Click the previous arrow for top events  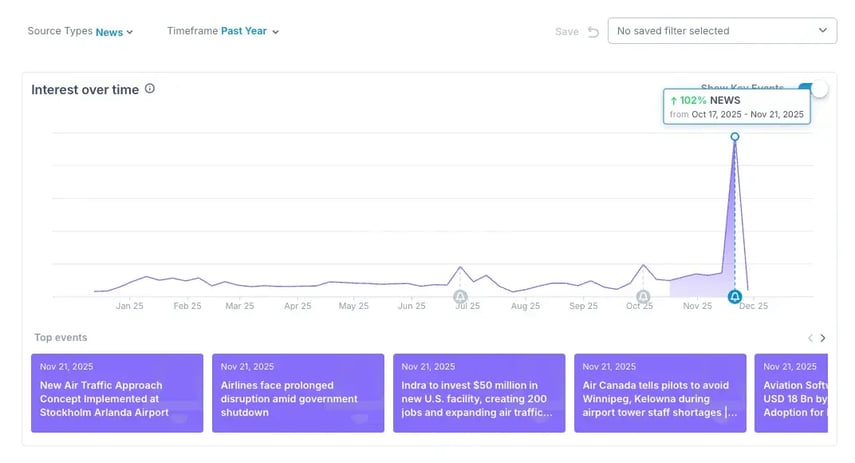tap(810, 338)
